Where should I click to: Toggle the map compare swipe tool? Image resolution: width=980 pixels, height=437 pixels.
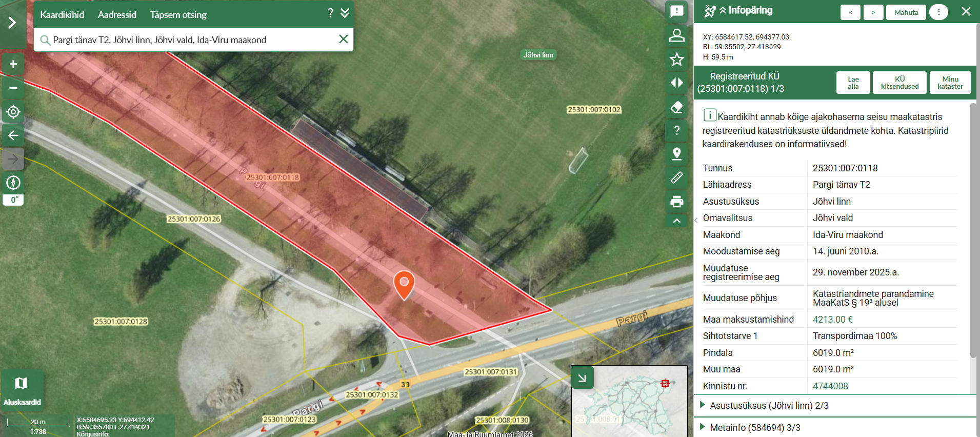[x=676, y=83]
